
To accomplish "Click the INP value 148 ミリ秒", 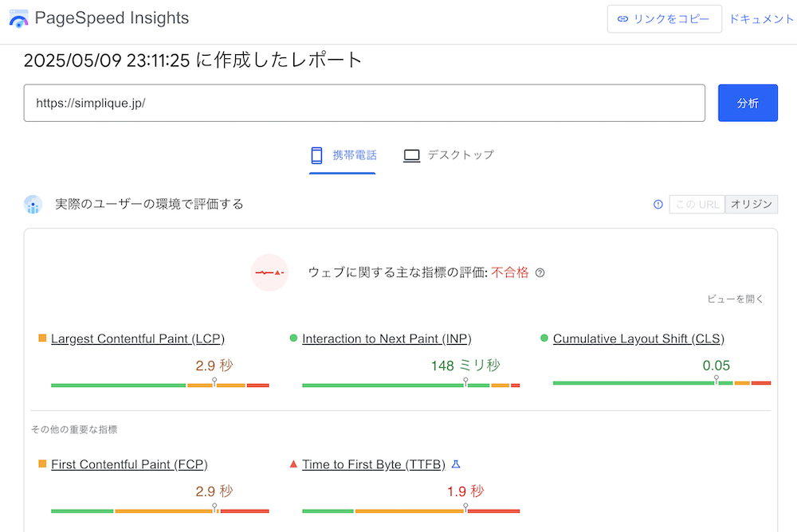I will pyautogui.click(x=465, y=366).
